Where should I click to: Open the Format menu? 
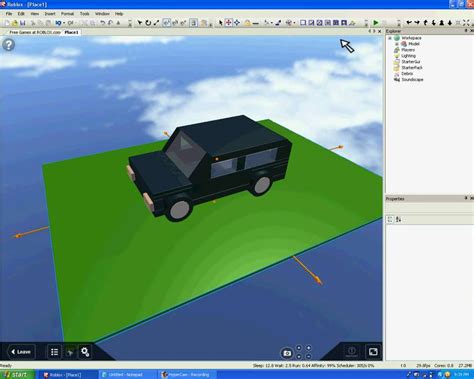67,14
